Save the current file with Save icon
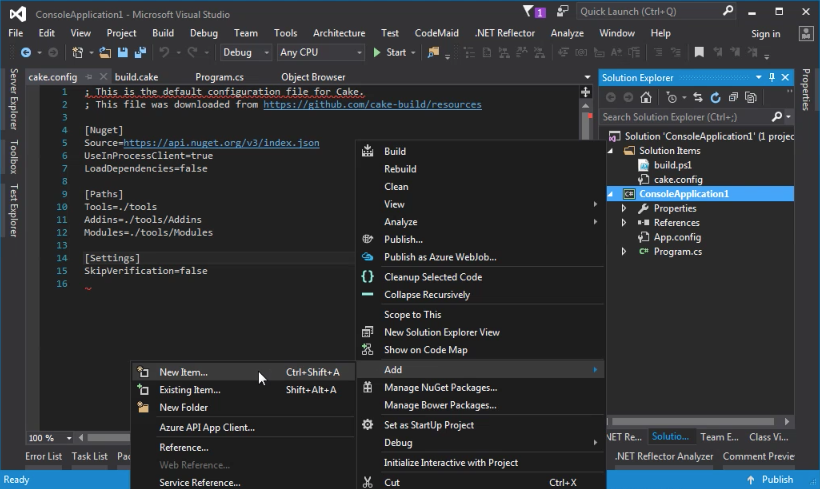Viewport: 820px width, 489px height. (x=122, y=52)
